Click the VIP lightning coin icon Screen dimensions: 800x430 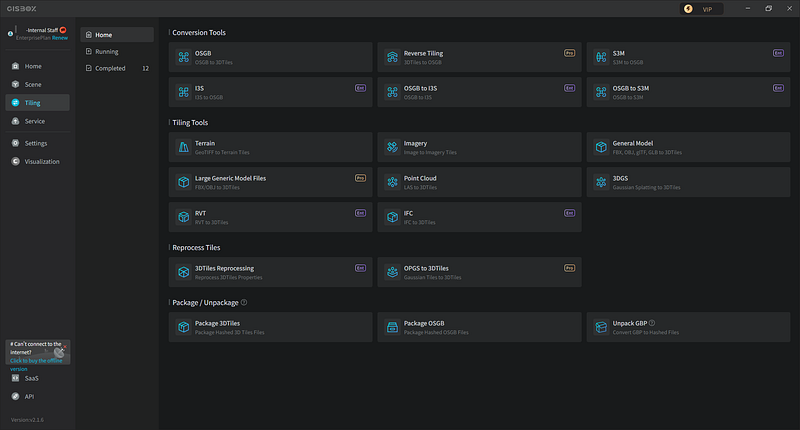(688, 9)
